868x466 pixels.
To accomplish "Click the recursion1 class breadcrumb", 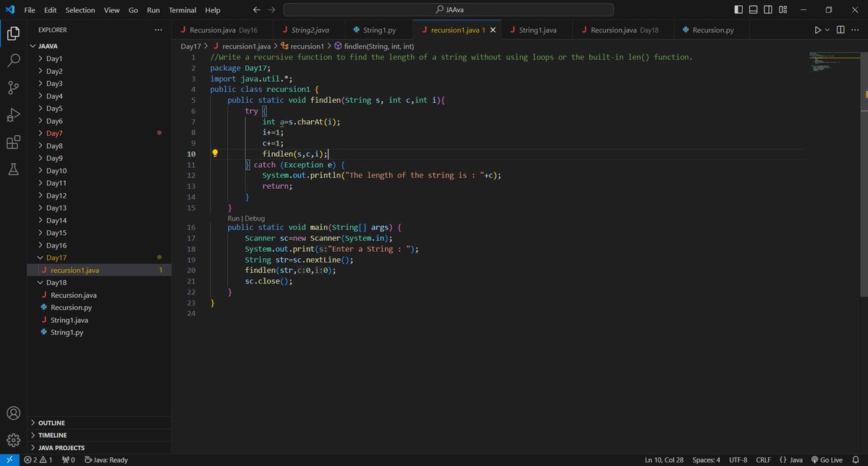I will pyautogui.click(x=302, y=46).
